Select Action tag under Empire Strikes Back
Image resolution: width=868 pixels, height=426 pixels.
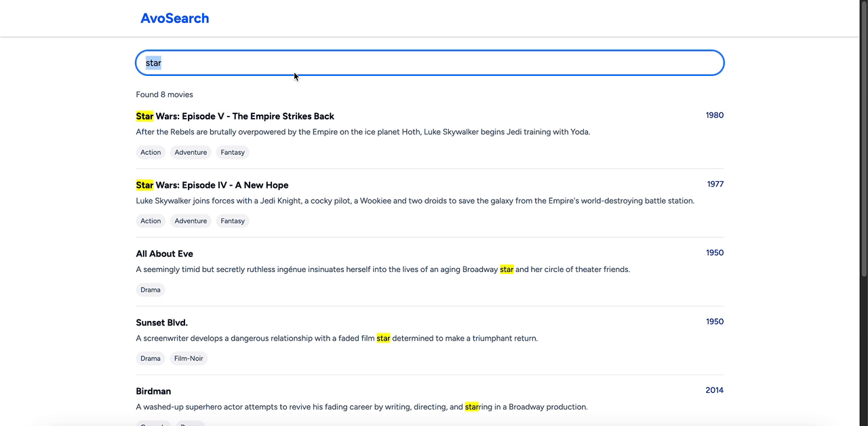pyautogui.click(x=151, y=153)
